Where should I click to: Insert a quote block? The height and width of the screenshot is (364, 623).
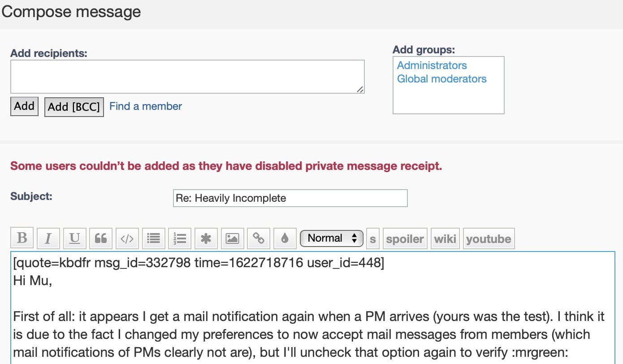click(101, 238)
